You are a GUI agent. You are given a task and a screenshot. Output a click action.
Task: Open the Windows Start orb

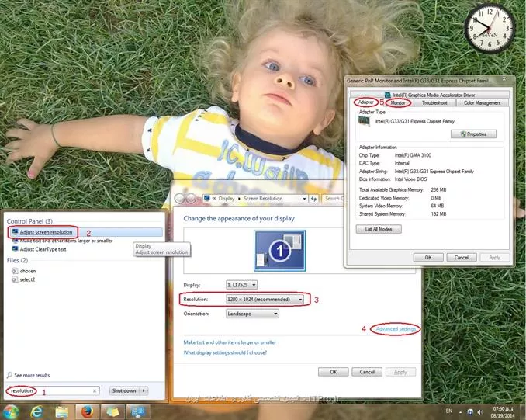[10, 412]
